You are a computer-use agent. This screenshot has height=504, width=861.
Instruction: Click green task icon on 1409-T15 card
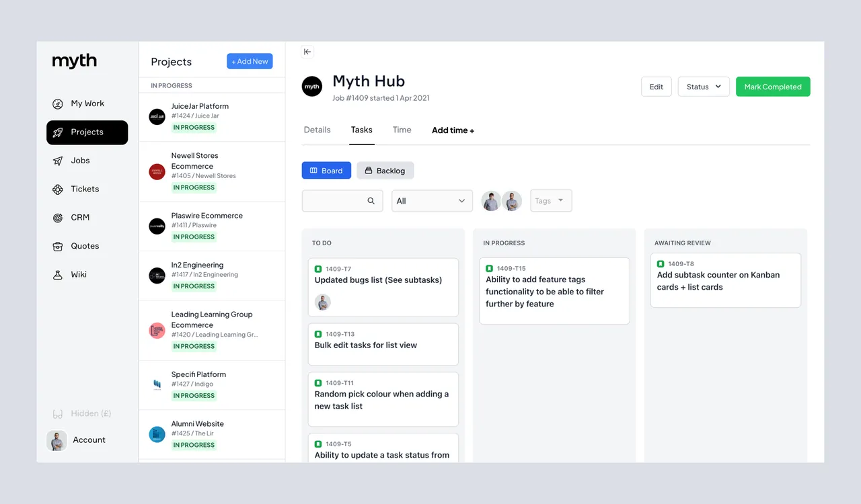click(489, 268)
